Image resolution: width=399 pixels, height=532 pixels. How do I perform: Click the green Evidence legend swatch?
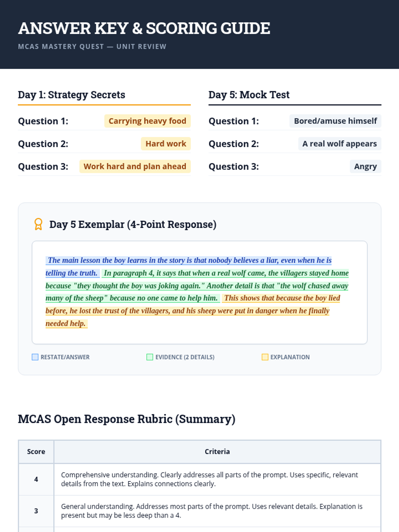(x=150, y=357)
